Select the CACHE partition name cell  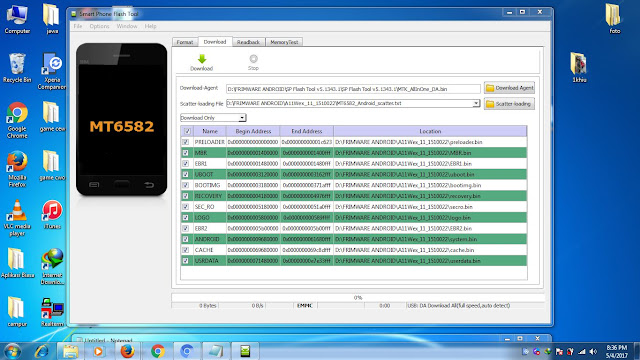point(209,250)
